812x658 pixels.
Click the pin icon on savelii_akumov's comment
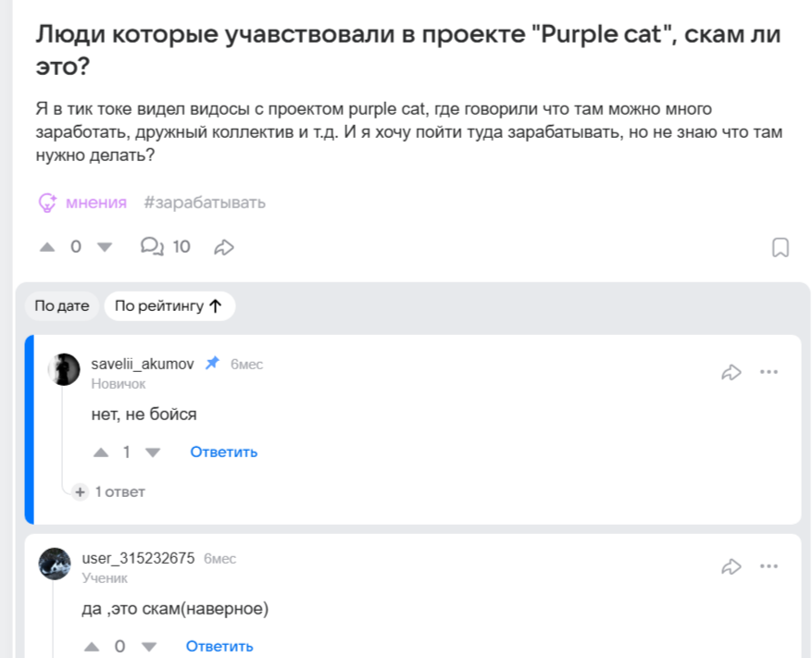click(211, 364)
